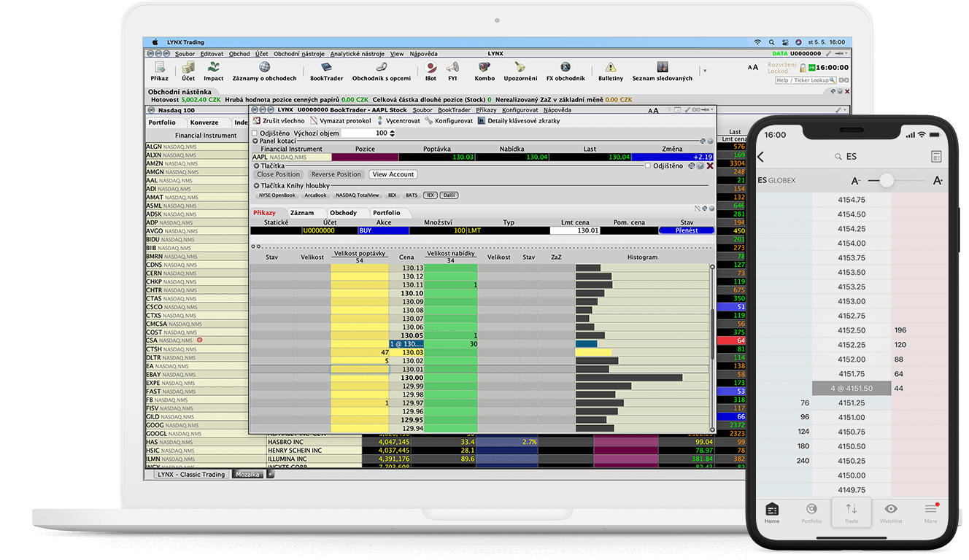Image resolution: width=969 pixels, height=560 pixels.
Task: Click the red X in Tlačítka row
Action: click(710, 166)
